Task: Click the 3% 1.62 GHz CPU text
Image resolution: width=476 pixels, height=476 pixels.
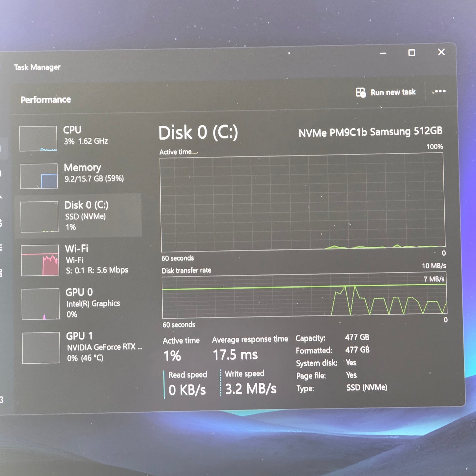Action: coord(86,141)
